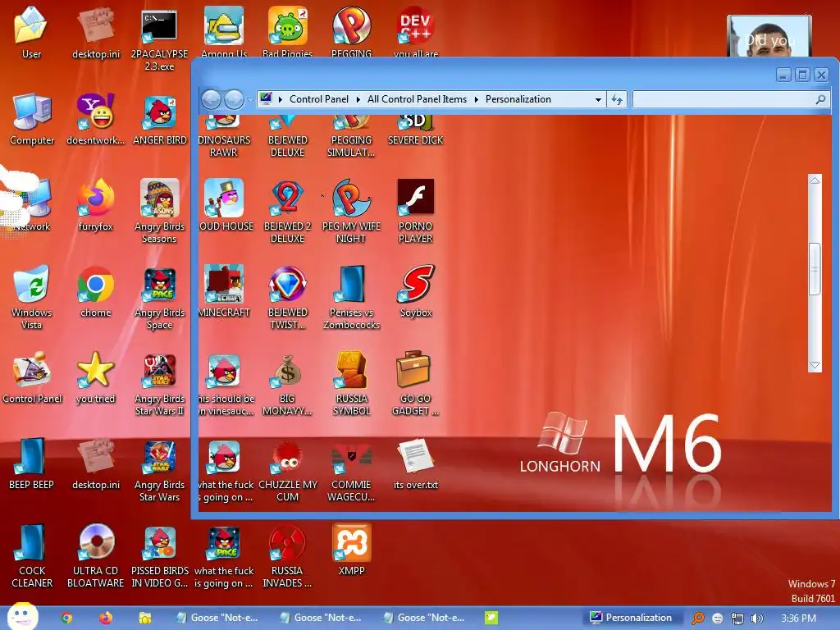Click the green icon on the taskbar

pyautogui.click(x=491, y=618)
